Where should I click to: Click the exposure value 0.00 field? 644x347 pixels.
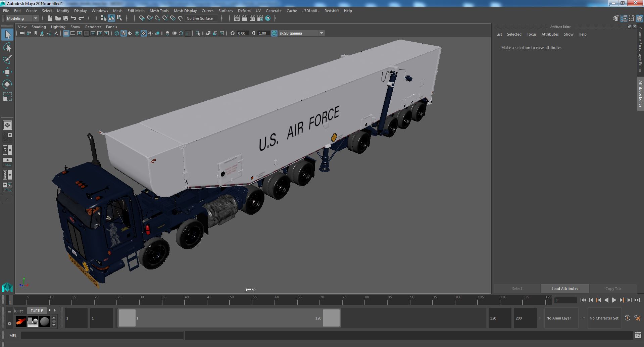pyautogui.click(x=243, y=33)
